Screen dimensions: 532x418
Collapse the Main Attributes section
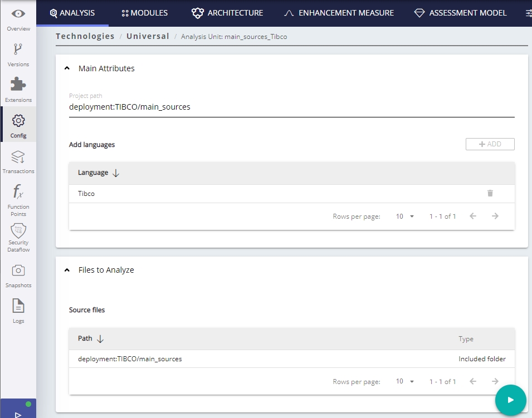pyautogui.click(x=67, y=68)
